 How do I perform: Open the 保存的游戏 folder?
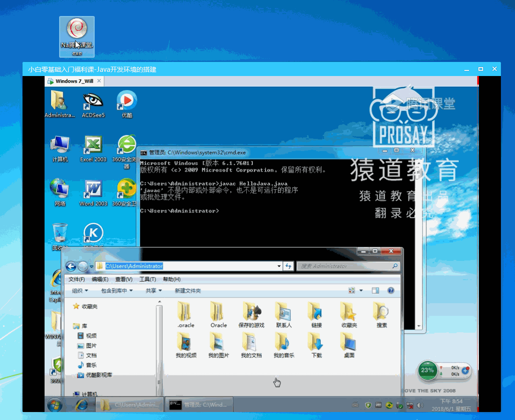coord(251,314)
